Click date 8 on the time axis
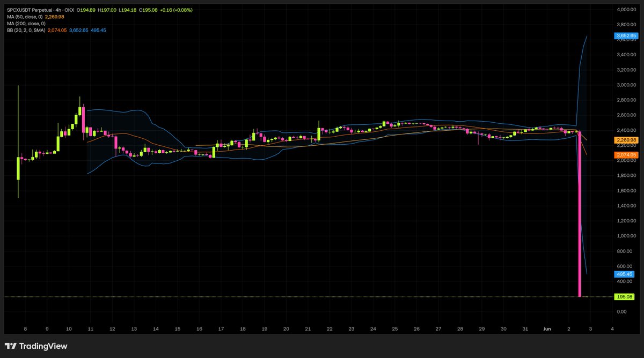The width and height of the screenshot is (644, 358). [x=25, y=328]
